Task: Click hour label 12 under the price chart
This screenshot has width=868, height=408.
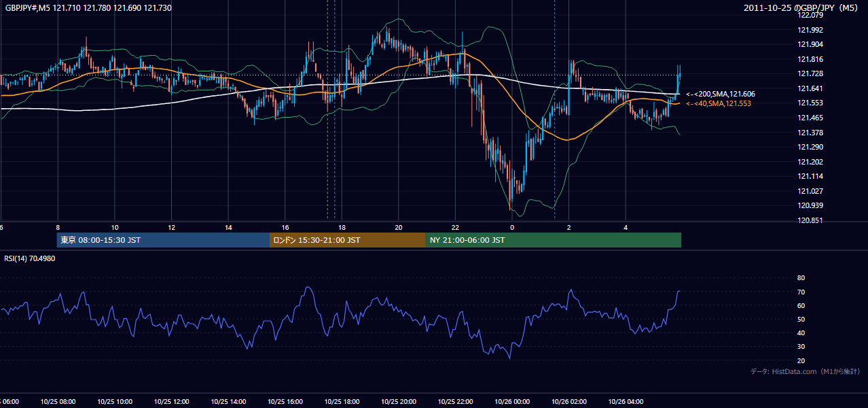Action: click(x=172, y=227)
